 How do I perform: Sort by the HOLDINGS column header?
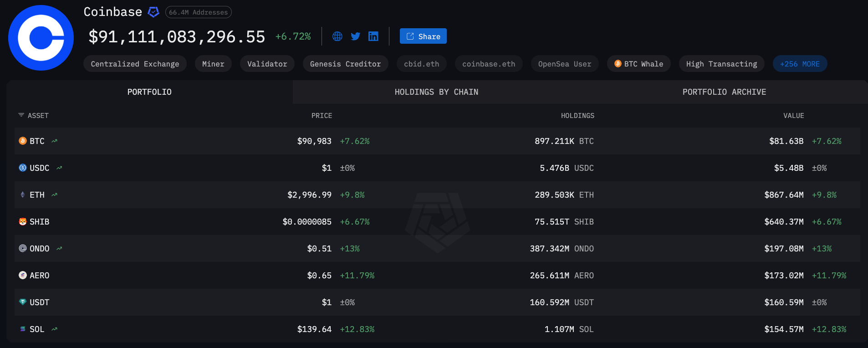tap(577, 116)
